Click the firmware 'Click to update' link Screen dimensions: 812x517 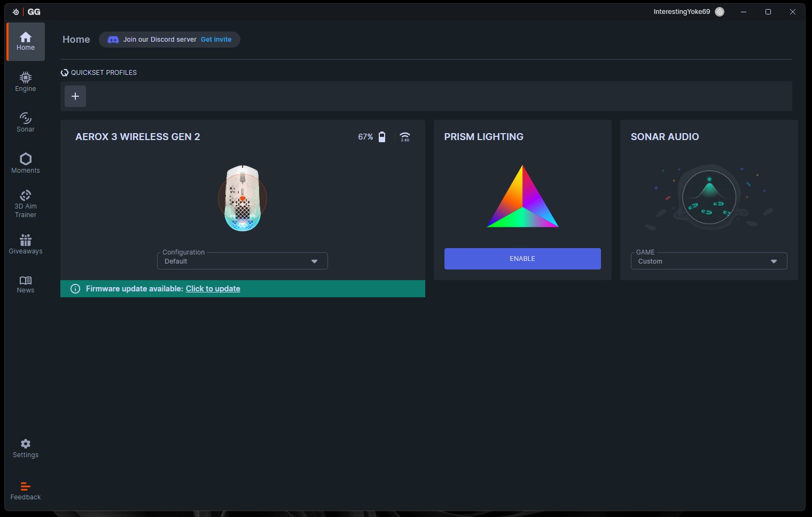(x=213, y=289)
